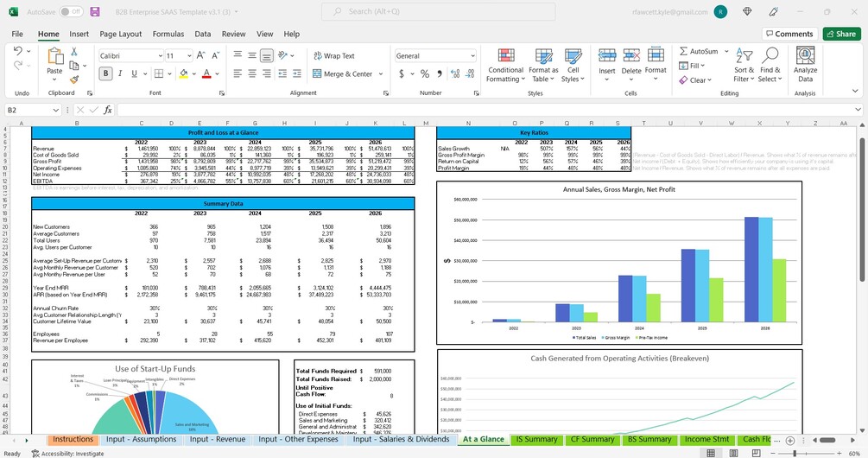The height and width of the screenshot is (458, 868).
Task: Open Conditional Formatting menu
Action: (505, 66)
